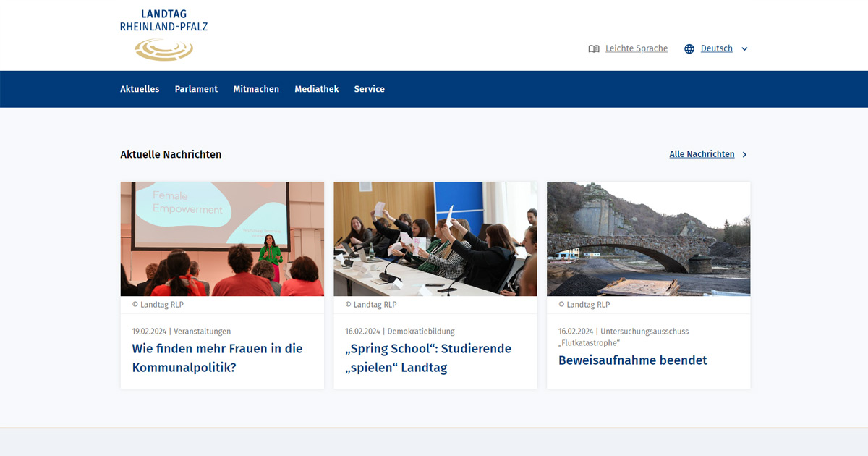Click the damaged stone bridge photo
The image size is (868, 456).
(648, 239)
